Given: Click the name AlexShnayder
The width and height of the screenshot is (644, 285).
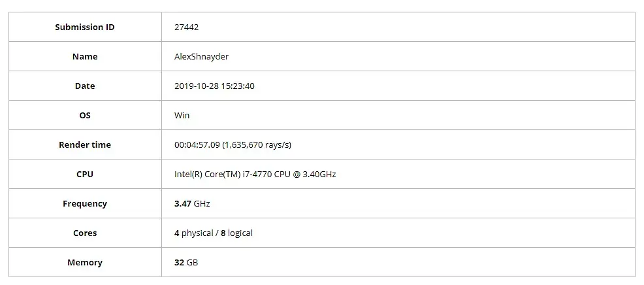Looking at the screenshot, I should click(201, 56).
